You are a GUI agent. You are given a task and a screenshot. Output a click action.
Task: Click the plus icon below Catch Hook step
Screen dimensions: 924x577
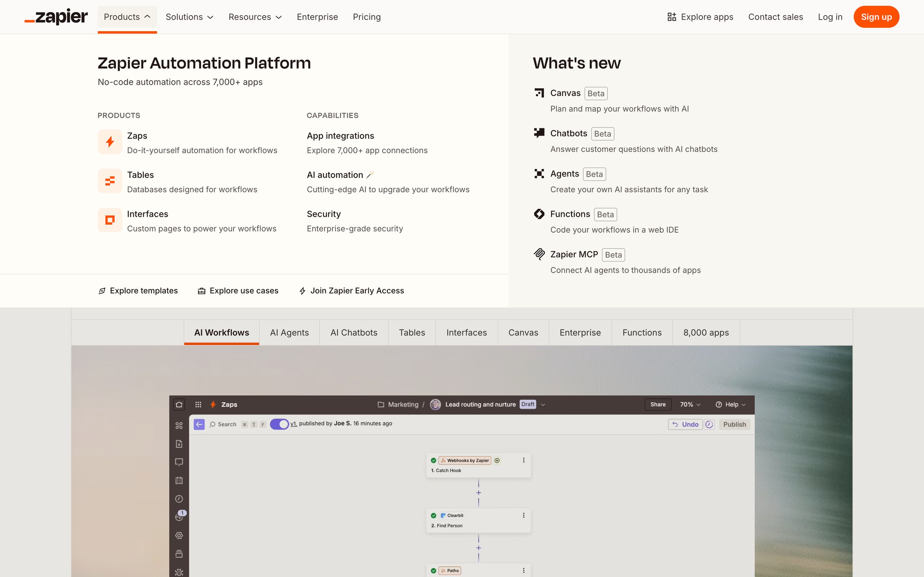479,493
